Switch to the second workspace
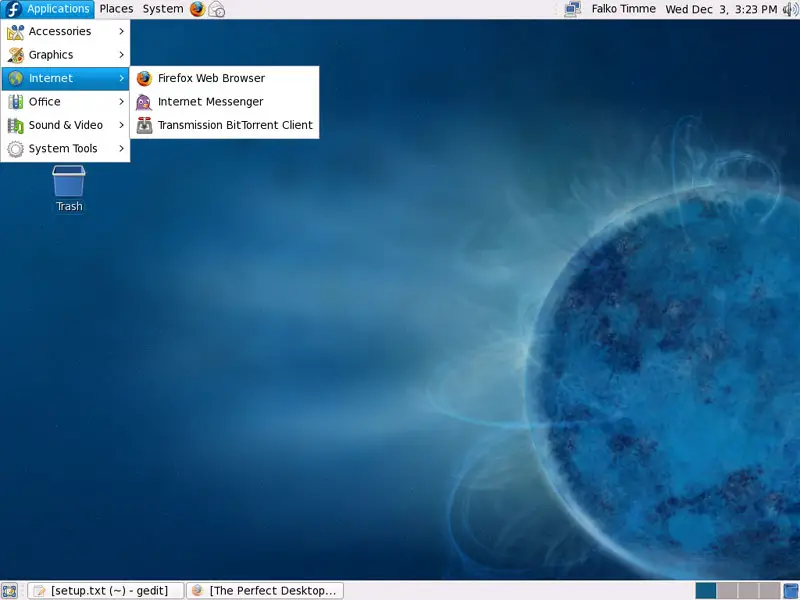Image resolution: width=800 pixels, height=600 pixels. click(x=727, y=591)
